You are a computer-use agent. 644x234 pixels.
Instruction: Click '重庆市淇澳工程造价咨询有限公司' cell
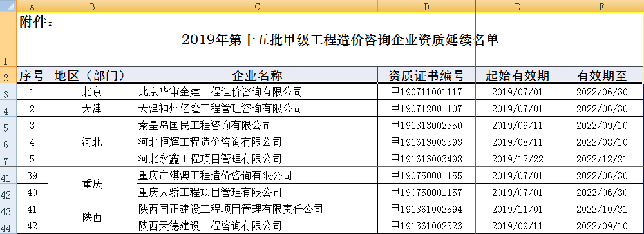257,175
